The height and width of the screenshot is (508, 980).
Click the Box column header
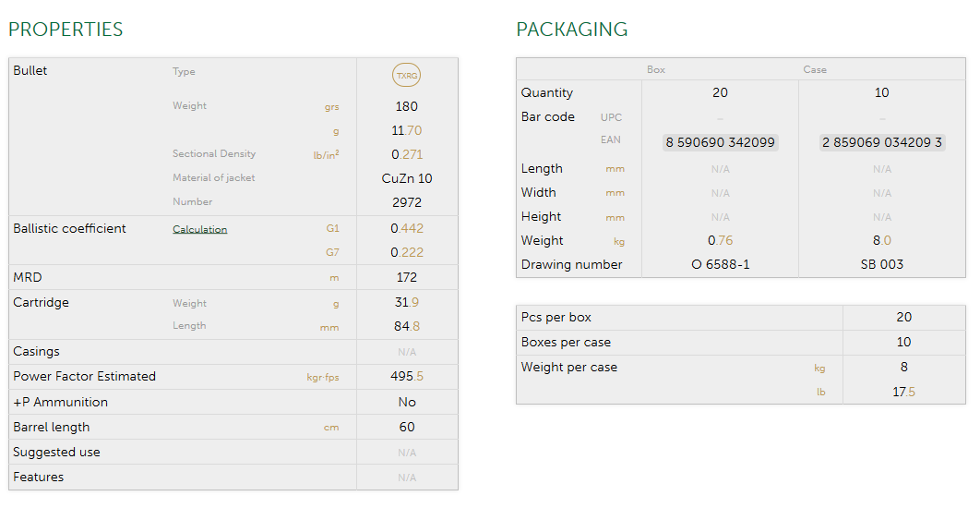tap(656, 70)
